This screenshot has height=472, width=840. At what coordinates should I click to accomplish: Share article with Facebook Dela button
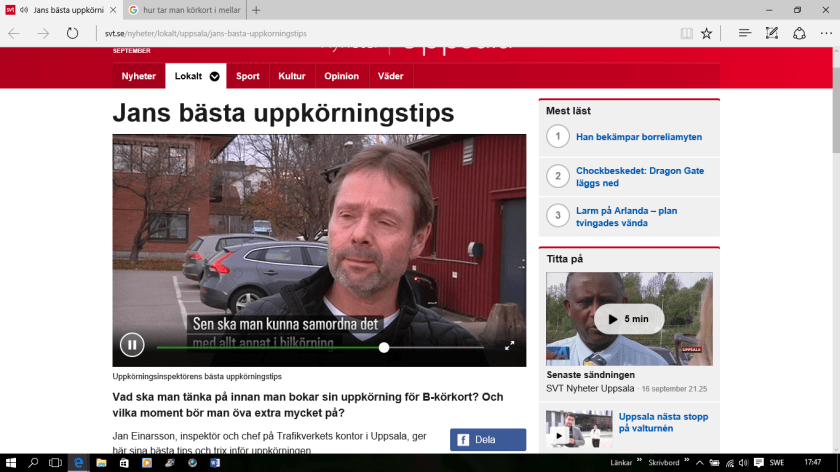(488, 440)
